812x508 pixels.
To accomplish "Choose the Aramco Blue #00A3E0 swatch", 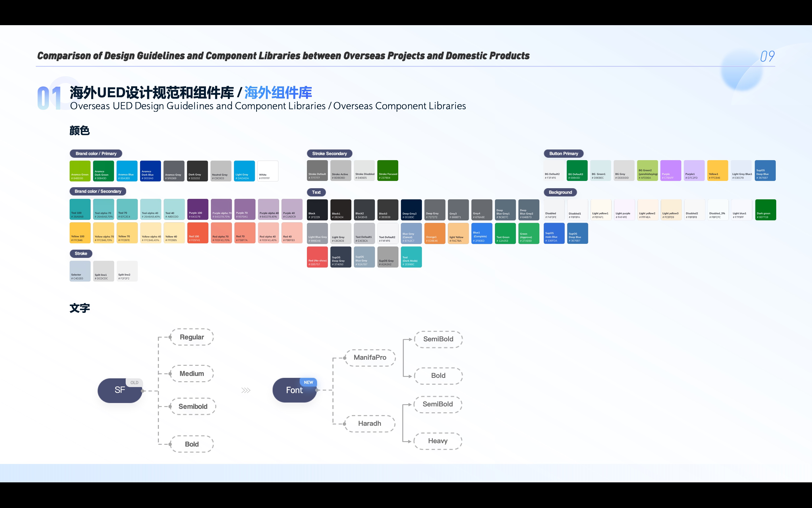I will pyautogui.click(x=127, y=171).
